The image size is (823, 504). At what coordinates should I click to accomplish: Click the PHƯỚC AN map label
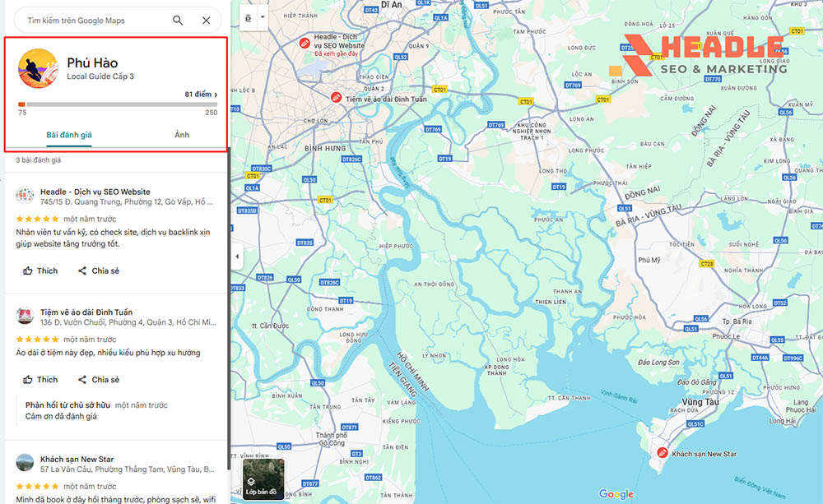(x=548, y=220)
